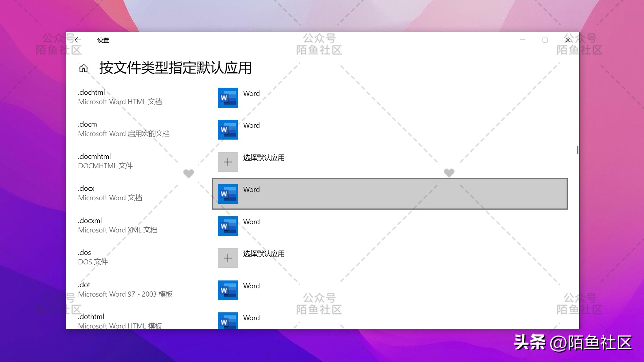644x362 pixels.
Task: Click the Word icon for .docm
Action: click(x=228, y=130)
